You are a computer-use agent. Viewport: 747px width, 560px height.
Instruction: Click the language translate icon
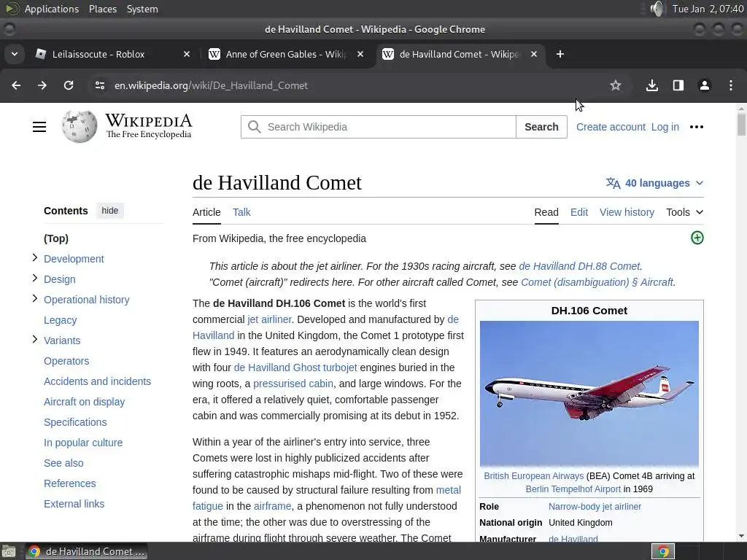click(x=613, y=183)
